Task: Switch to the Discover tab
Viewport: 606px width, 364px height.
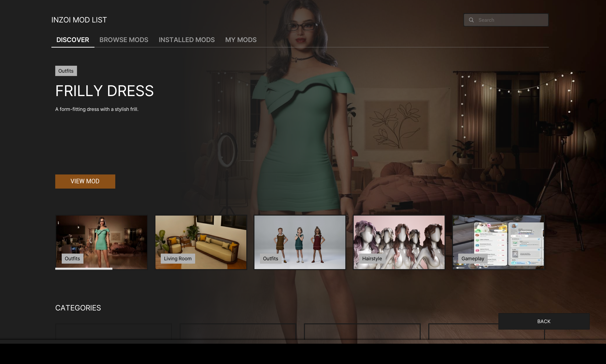Action: click(x=73, y=40)
